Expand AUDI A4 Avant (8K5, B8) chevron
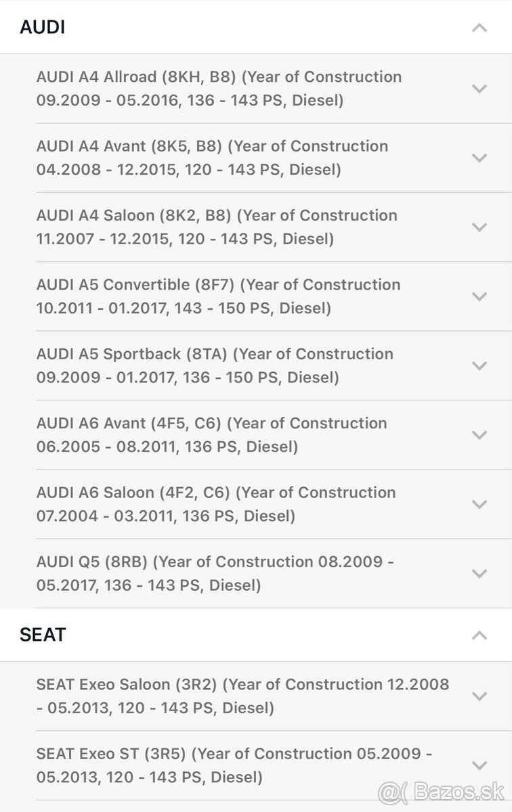Screen dimensions: 512x812 coord(479,158)
